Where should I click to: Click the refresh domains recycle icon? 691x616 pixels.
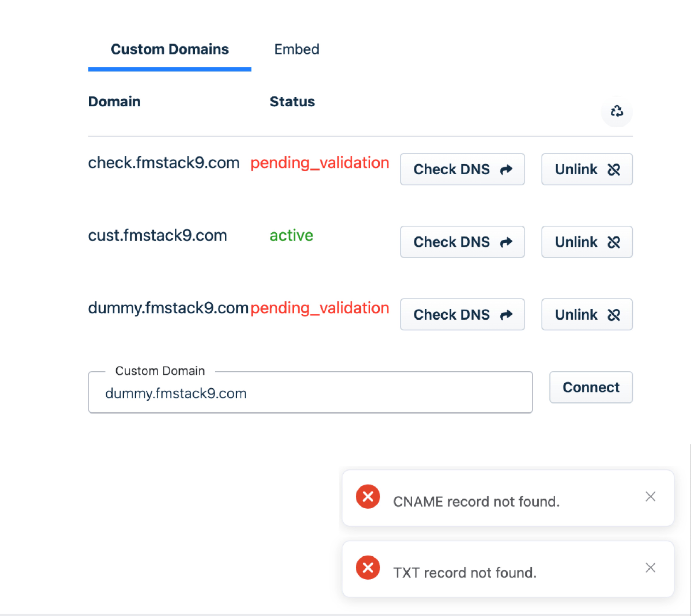point(616,111)
